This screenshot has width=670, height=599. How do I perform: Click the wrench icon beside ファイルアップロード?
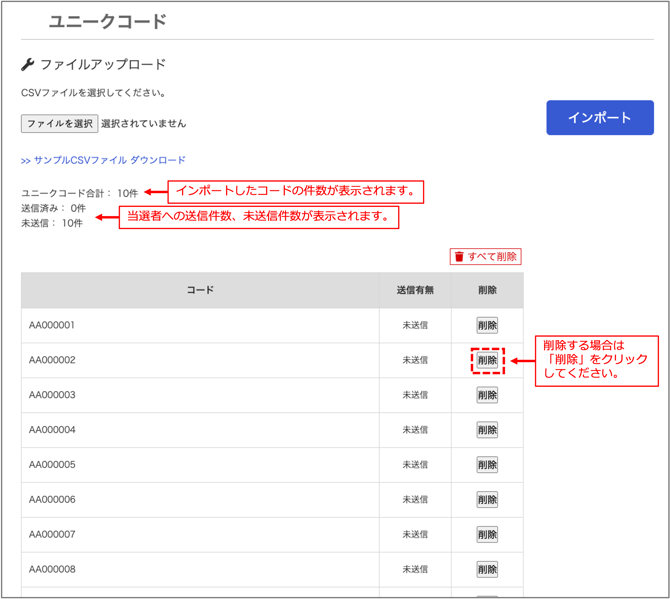click(x=28, y=65)
